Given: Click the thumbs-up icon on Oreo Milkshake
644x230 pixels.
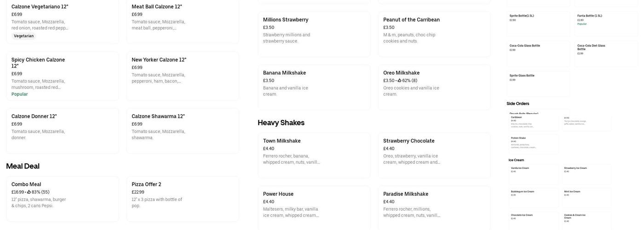Looking at the screenshot, I should (x=400, y=80).
